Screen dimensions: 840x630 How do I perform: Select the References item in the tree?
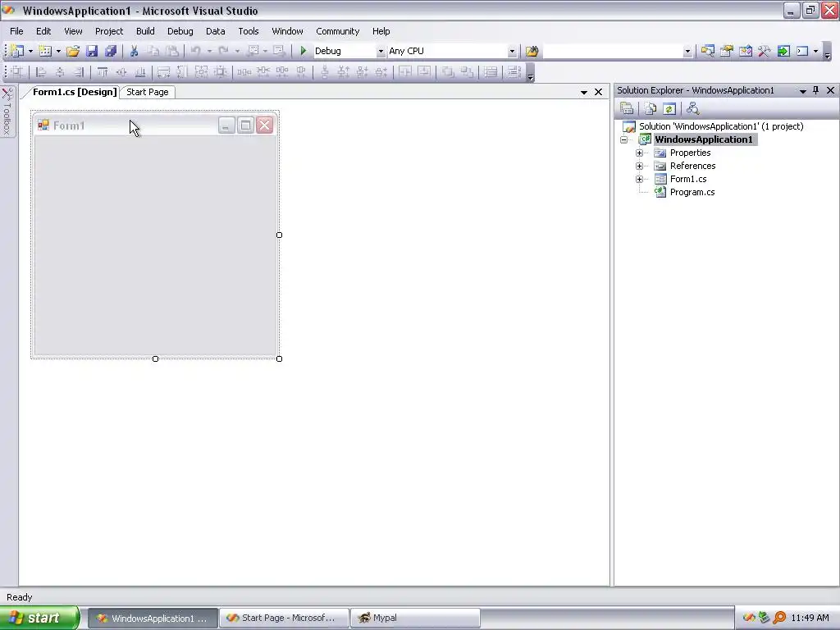coord(692,166)
